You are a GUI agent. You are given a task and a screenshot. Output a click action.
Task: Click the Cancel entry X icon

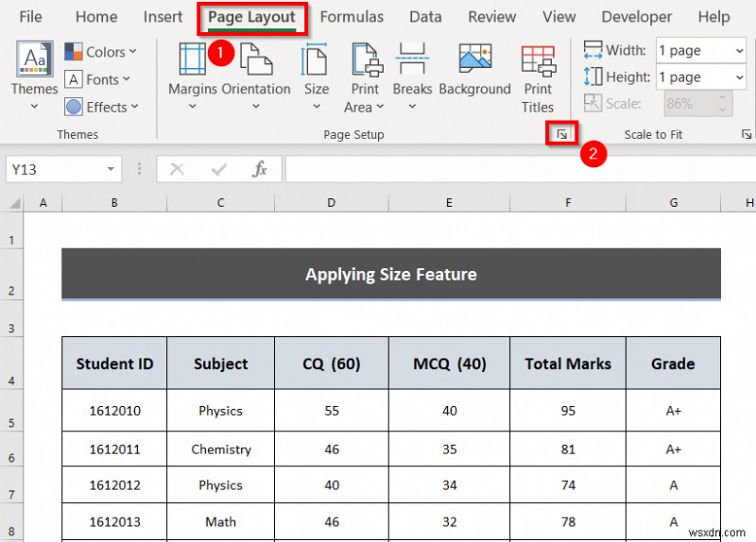click(177, 169)
